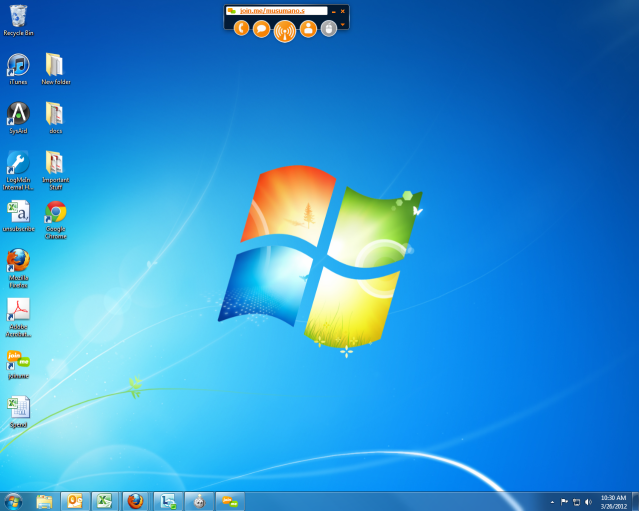Image resolution: width=639 pixels, height=511 pixels.
Task: Open Outlook from the taskbar
Action: tap(75, 501)
